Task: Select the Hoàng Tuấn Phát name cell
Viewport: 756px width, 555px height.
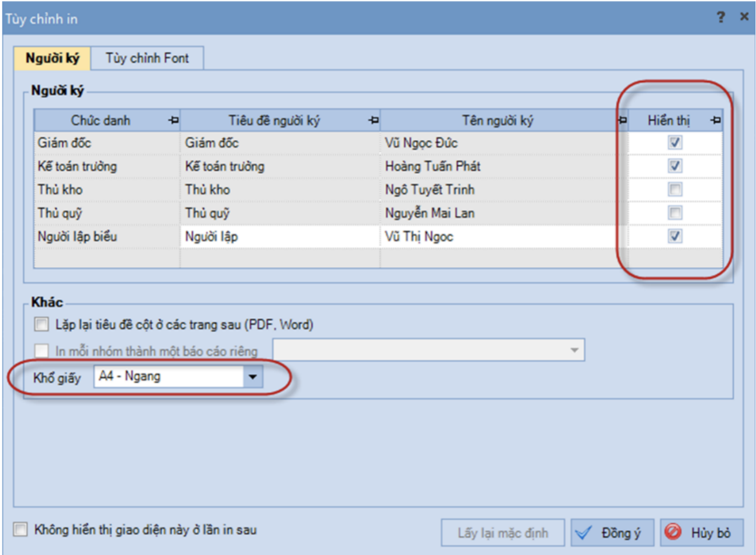Action: click(x=504, y=166)
